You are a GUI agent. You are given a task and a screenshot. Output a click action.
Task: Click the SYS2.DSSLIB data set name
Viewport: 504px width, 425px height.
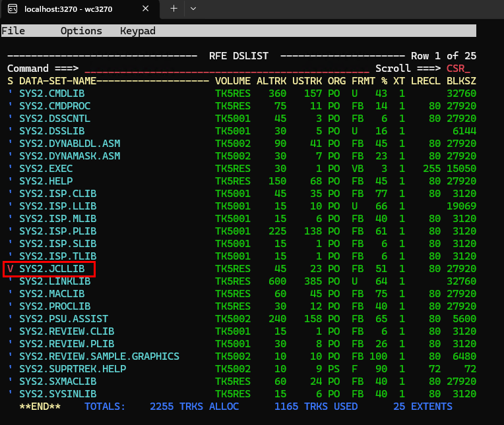(x=51, y=131)
